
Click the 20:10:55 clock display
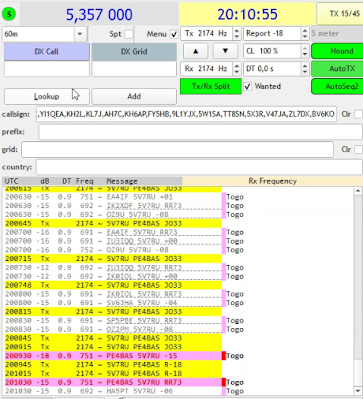pos(247,14)
